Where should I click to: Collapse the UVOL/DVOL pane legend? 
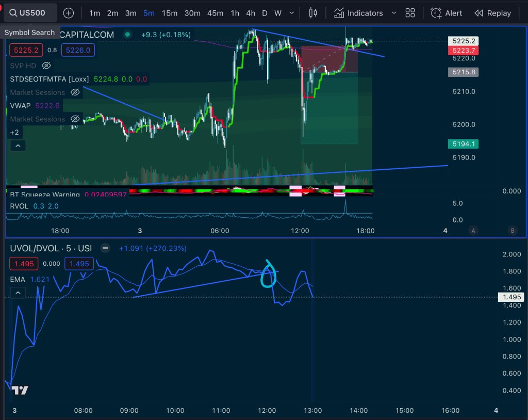18,293
